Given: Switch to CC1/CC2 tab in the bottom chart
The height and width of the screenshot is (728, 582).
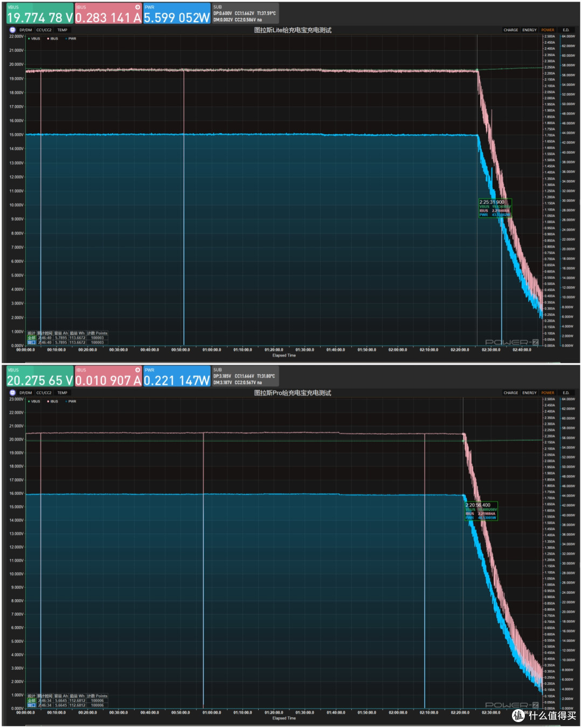Looking at the screenshot, I should point(44,393).
